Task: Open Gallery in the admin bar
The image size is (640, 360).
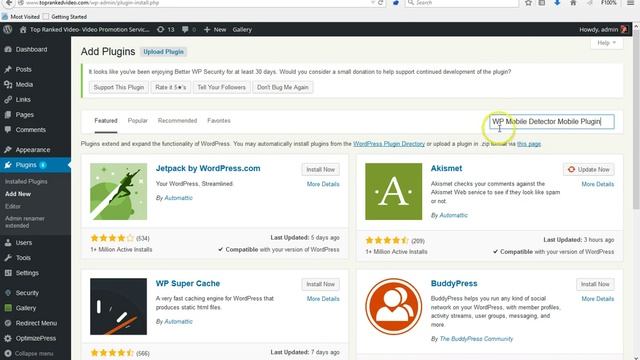Action: [242, 29]
